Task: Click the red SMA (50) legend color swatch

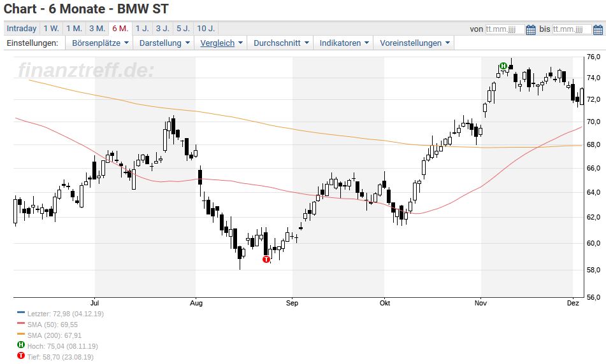Action: coord(21,323)
